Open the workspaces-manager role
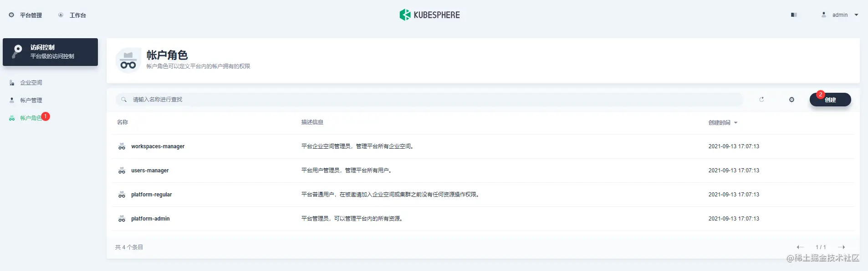Screen dimensions: 868x271 (158, 146)
